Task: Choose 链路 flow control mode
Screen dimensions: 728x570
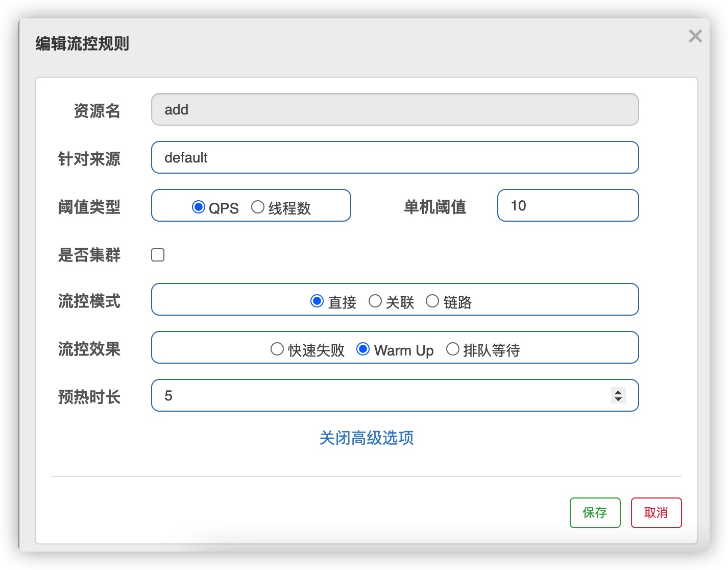Action: (432, 301)
